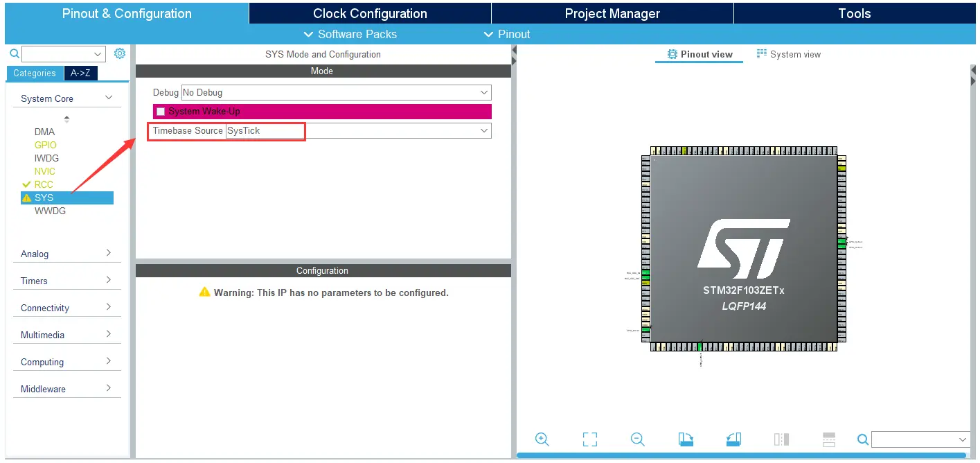Rotate the chip counter-clockwise
The height and width of the screenshot is (463, 980).
tap(733, 439)
